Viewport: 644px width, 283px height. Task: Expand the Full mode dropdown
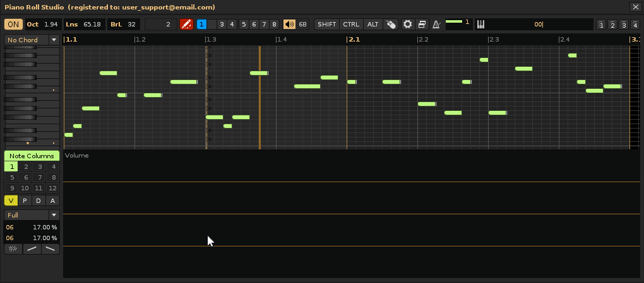32,215
